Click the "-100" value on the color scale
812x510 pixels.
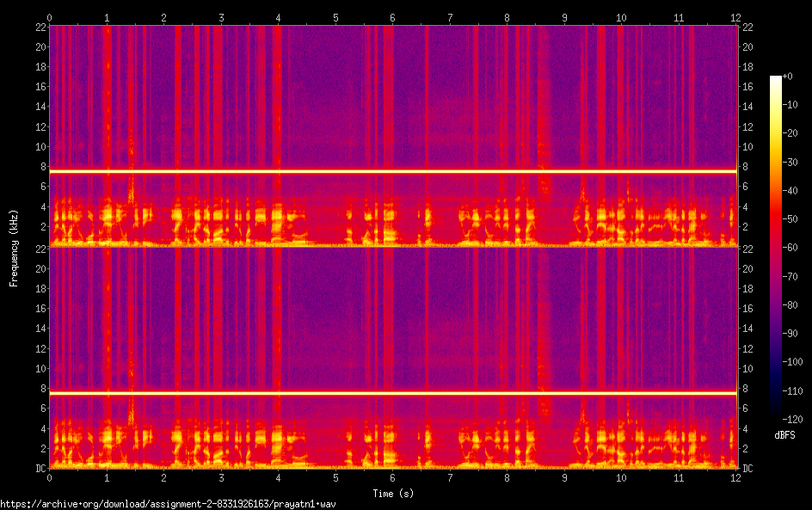[793, 362]
